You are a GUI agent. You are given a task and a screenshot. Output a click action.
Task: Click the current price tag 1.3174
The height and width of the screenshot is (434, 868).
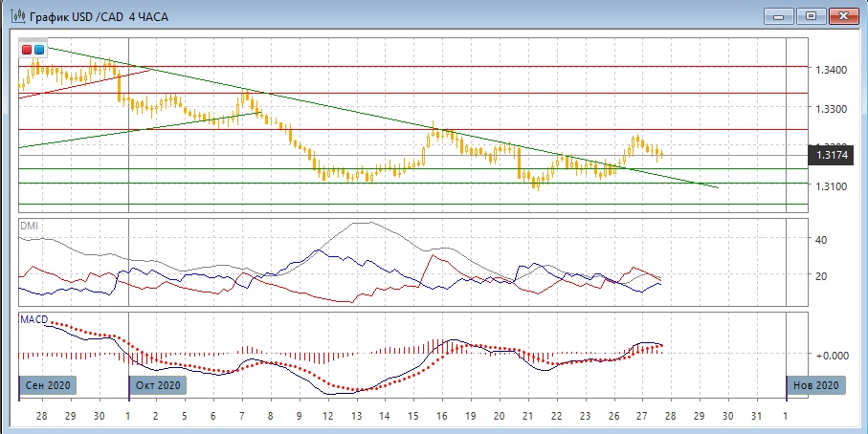point(832,154)
